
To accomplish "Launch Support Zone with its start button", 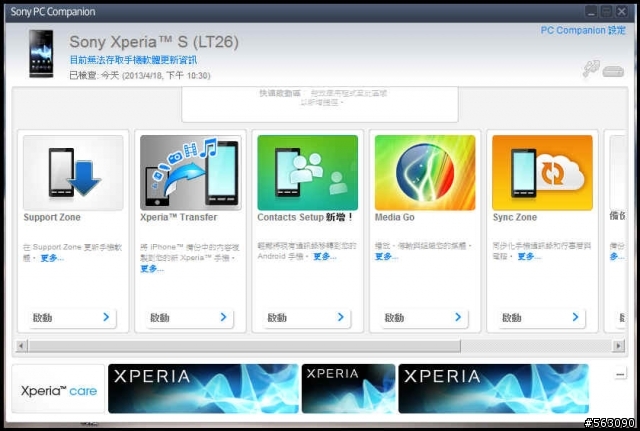I will pos(71,318).
